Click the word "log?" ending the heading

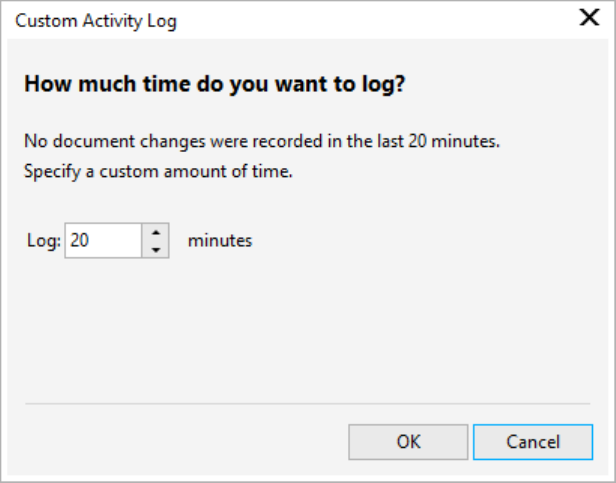[x=384, y=84]
